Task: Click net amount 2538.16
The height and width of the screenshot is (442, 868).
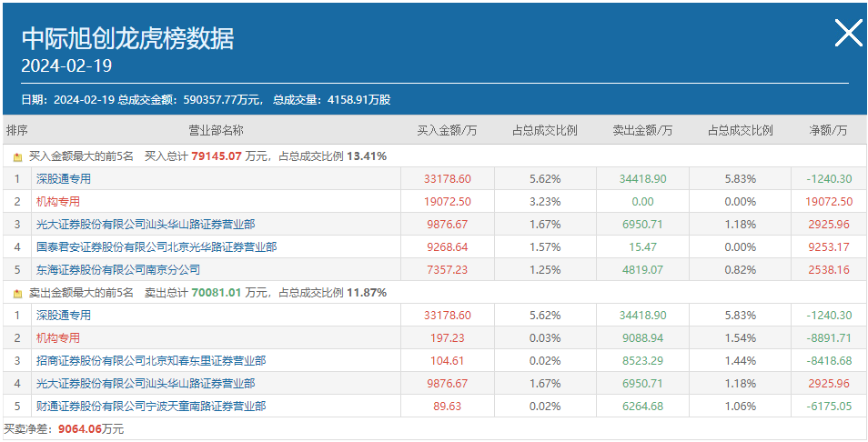Action: click(x=829, y=269)
